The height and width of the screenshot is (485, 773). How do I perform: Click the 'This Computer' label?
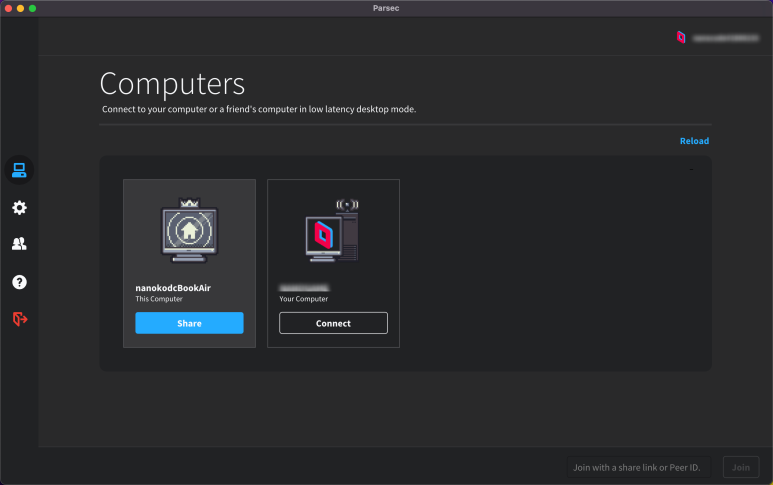pos(159,299)
